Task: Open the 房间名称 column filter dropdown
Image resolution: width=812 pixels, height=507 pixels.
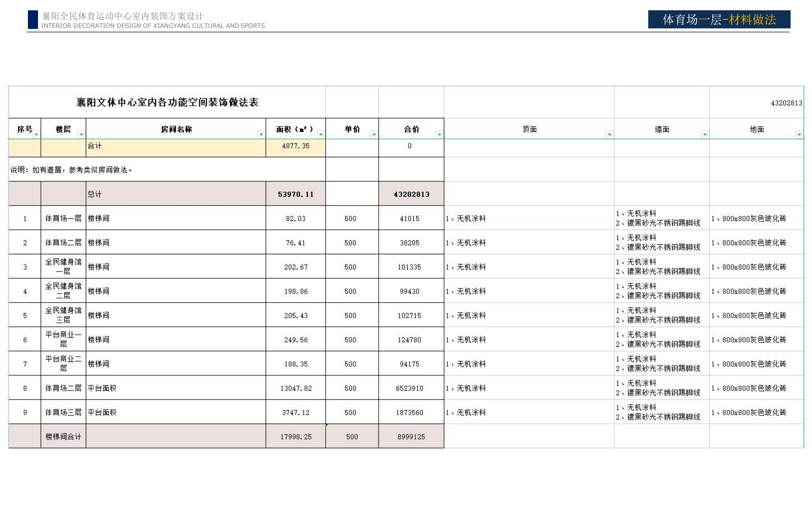Action: click(261, 134)
